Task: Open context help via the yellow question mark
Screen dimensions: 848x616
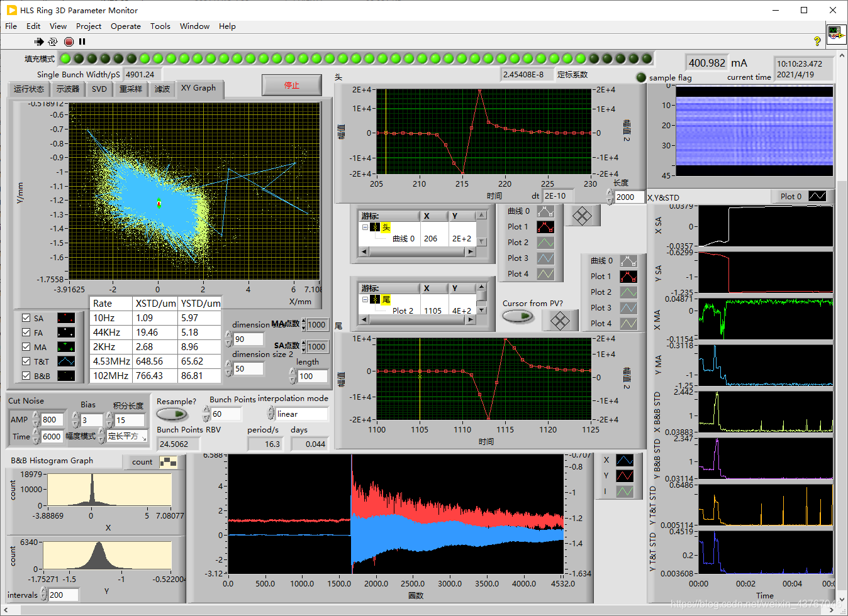Action: click(x=817, y=41)
